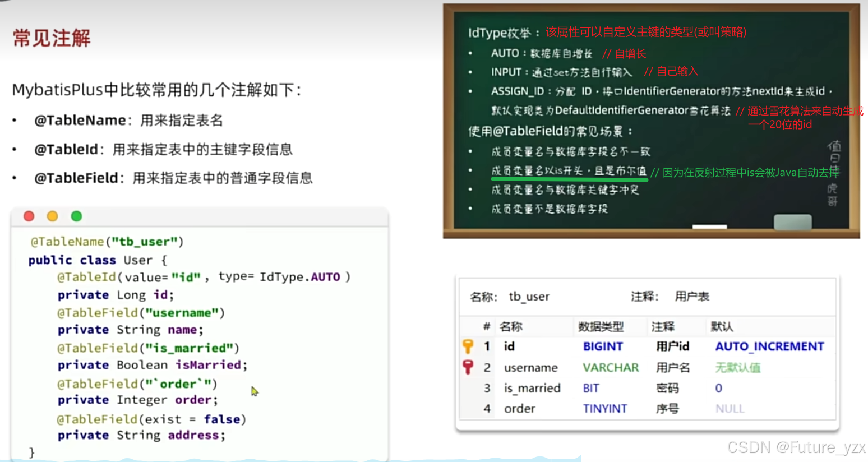Click the '使用@TableField的常见场景' heading

(551, 131)
